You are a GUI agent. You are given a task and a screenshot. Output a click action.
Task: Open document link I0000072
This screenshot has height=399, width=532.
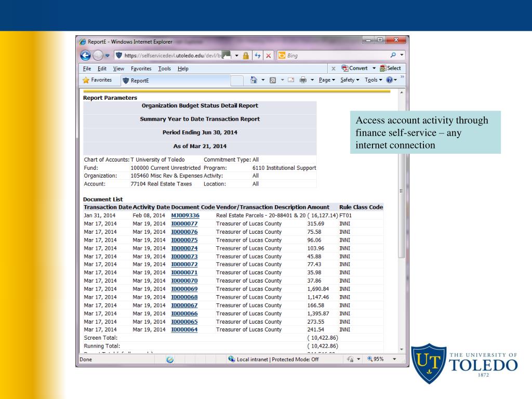click(x=184, y=264)
